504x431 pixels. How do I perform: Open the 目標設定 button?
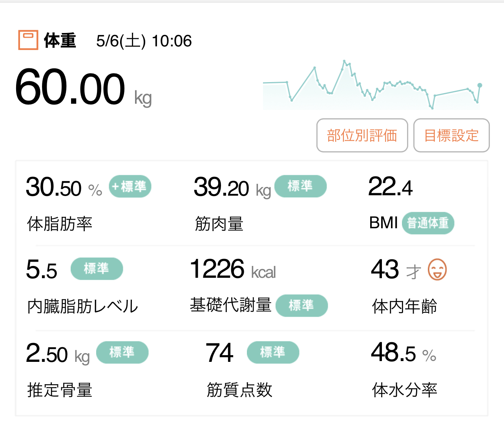click(451, 135)
